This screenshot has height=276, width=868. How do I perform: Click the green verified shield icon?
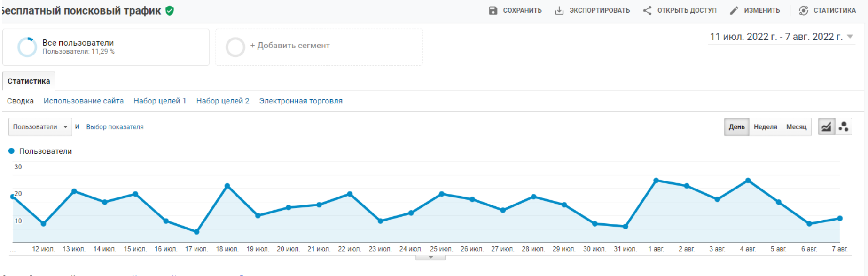point(170,10)
